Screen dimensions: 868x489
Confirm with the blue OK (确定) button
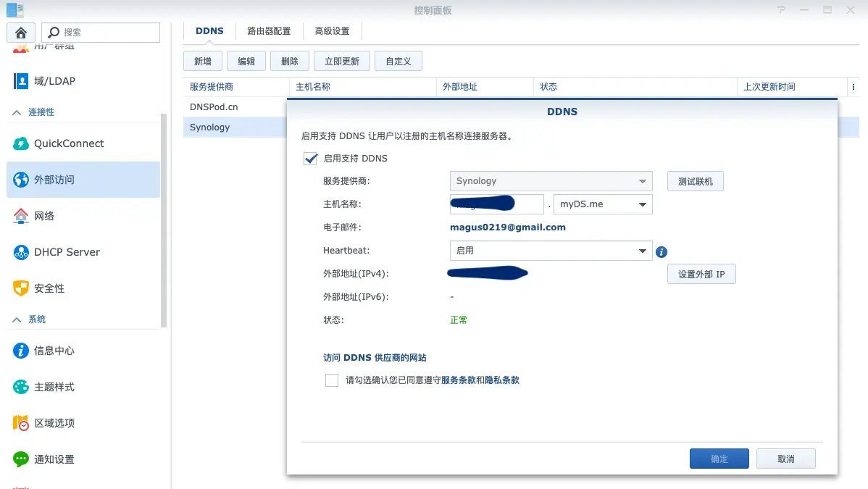coord(719,459)
